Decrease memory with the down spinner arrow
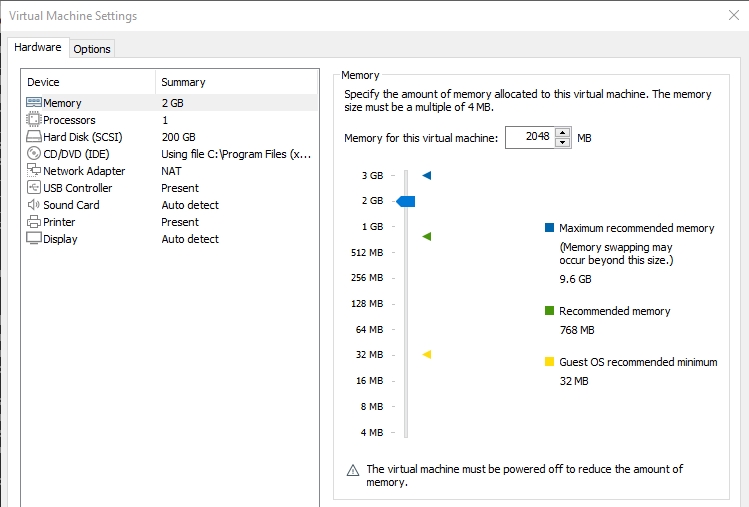This screenshot has width=749, height=507. point(562,142)
